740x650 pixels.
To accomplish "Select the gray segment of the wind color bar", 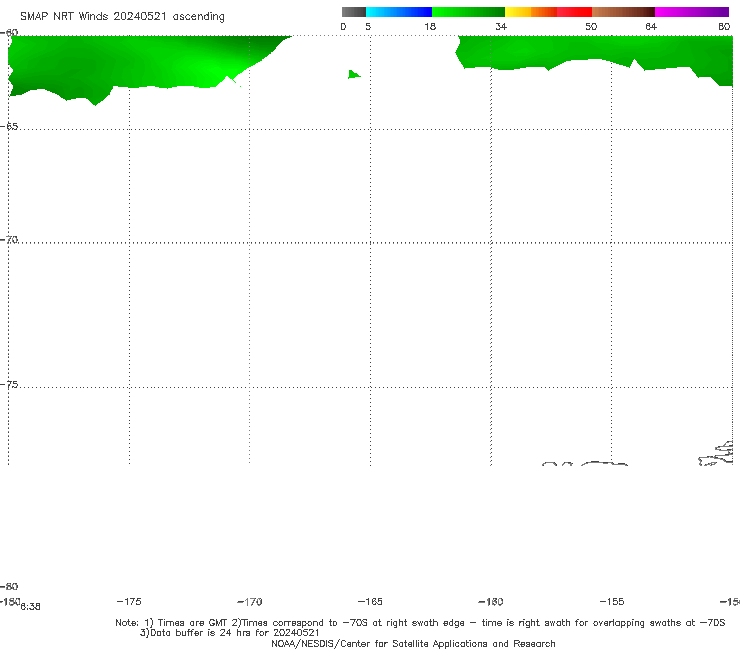I will (354, 12).
